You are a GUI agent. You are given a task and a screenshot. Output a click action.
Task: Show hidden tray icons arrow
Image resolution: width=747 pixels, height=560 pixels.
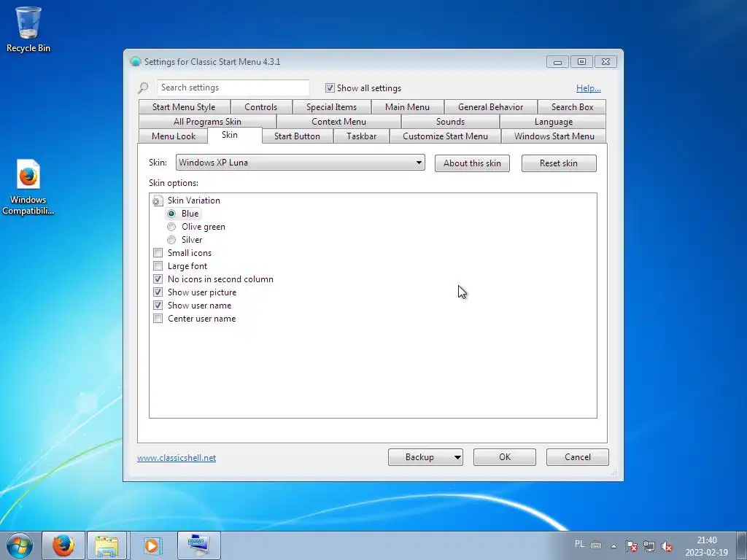(x=614, y=546)
